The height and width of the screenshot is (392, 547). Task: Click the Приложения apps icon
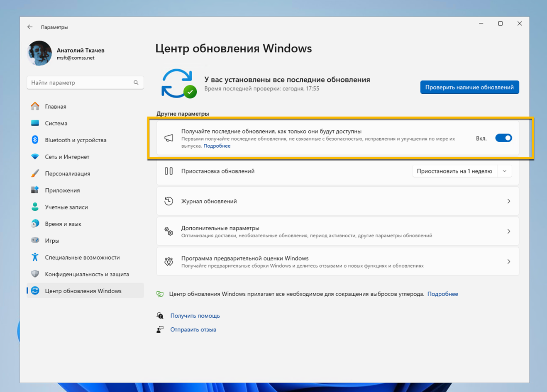(x=35, y=190)
